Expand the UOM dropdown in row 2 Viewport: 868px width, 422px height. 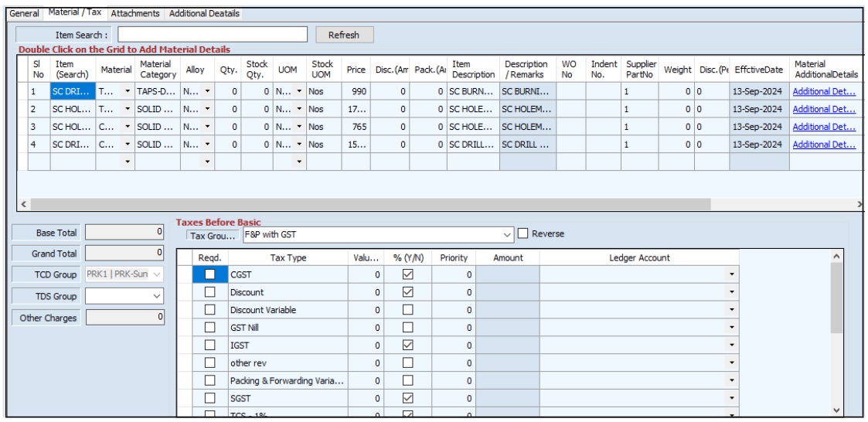pos(298,109)
